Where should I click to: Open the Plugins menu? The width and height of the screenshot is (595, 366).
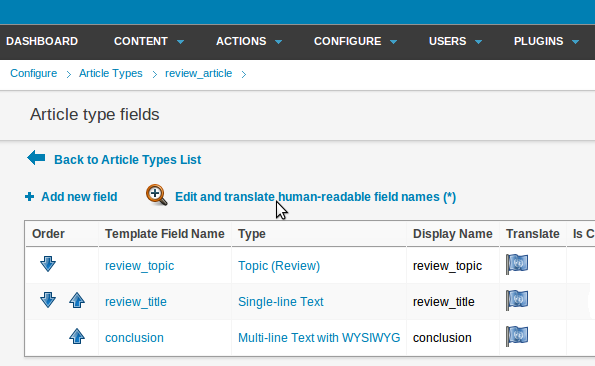point(538,41)
